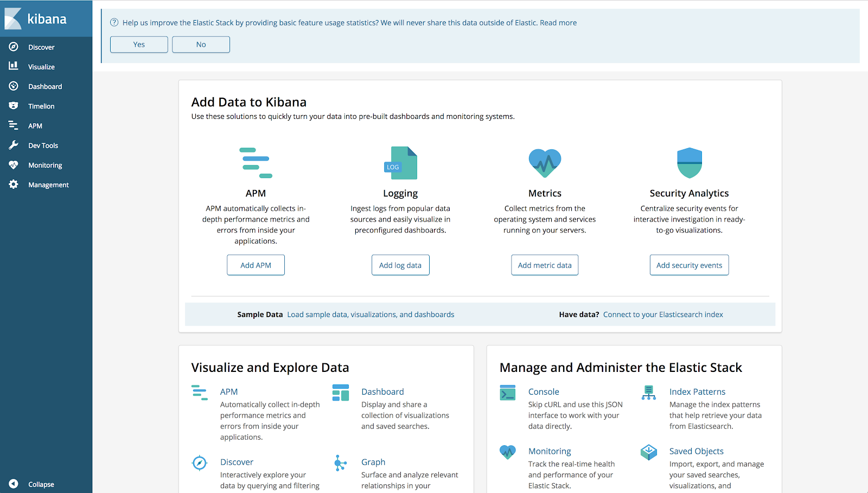Open Dashboard from the sidebar menu
Screen dimensions: 868x493
point(45,86)
